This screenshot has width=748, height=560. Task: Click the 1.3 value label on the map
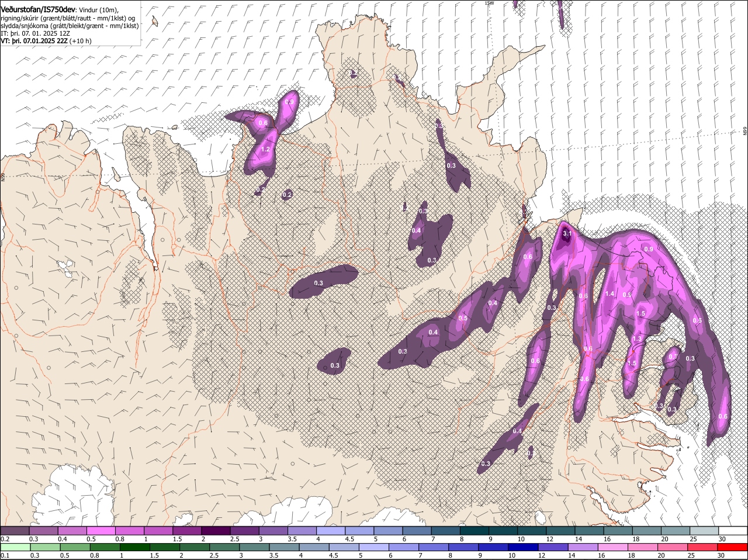637,339
